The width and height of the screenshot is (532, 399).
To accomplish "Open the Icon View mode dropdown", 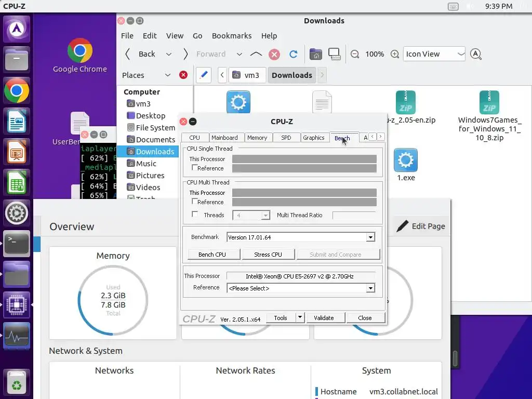I will tap(434, 54).
